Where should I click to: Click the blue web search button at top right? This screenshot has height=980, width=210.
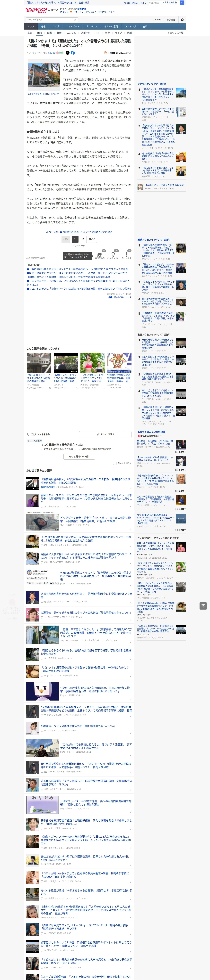pyautogui.click(x=182, y=3)
